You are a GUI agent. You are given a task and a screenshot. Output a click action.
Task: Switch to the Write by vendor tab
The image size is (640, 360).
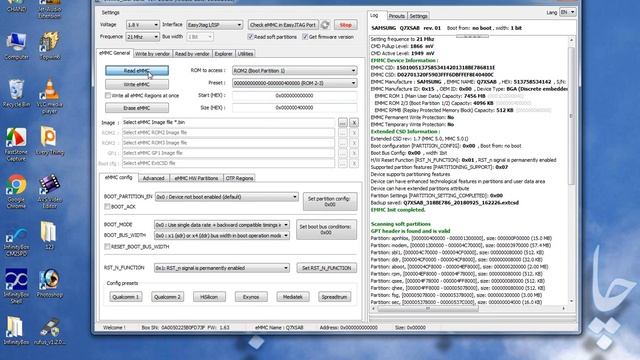coord(152,54)
